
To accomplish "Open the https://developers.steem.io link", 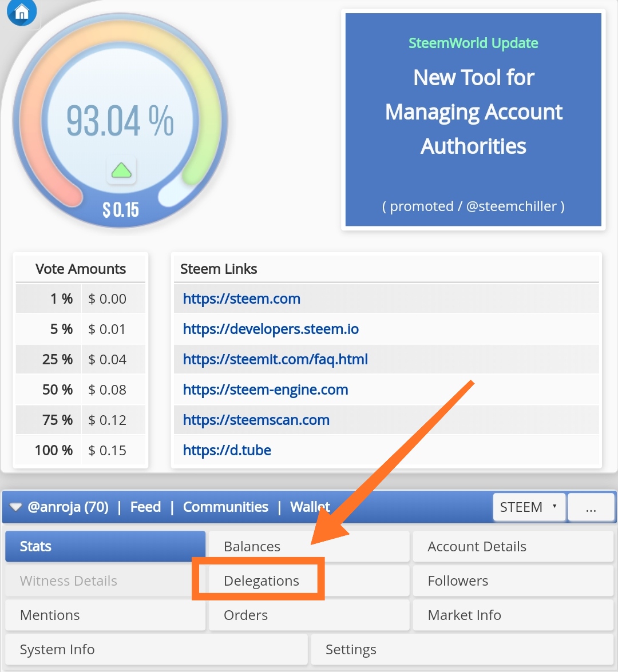I will pos(271,329).
